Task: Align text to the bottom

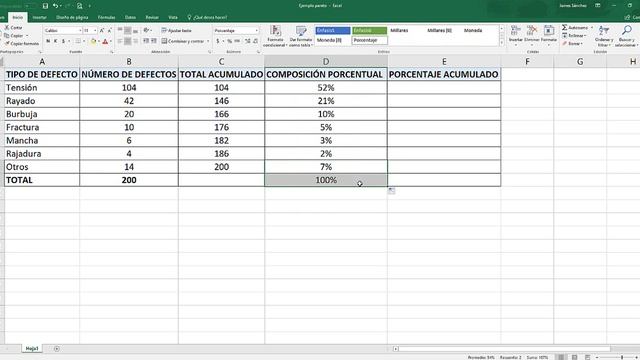Action: (136, 31)
